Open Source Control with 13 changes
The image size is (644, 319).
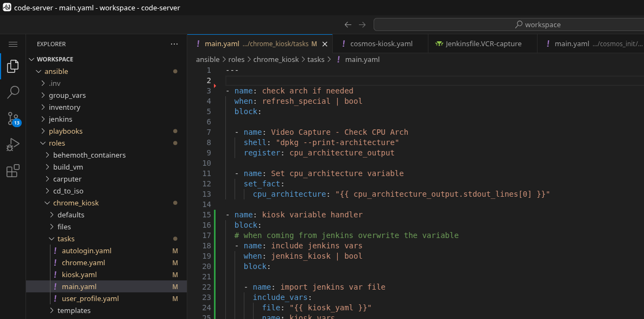coord(13,118)
